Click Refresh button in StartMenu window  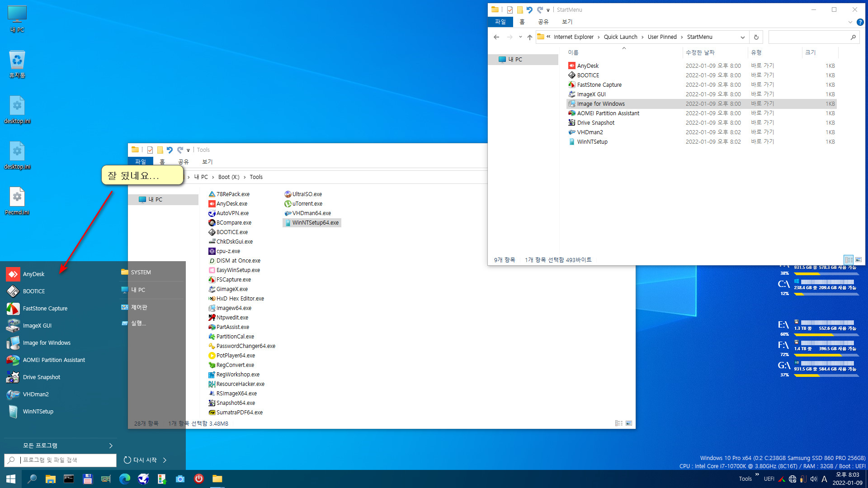point(756,37)
